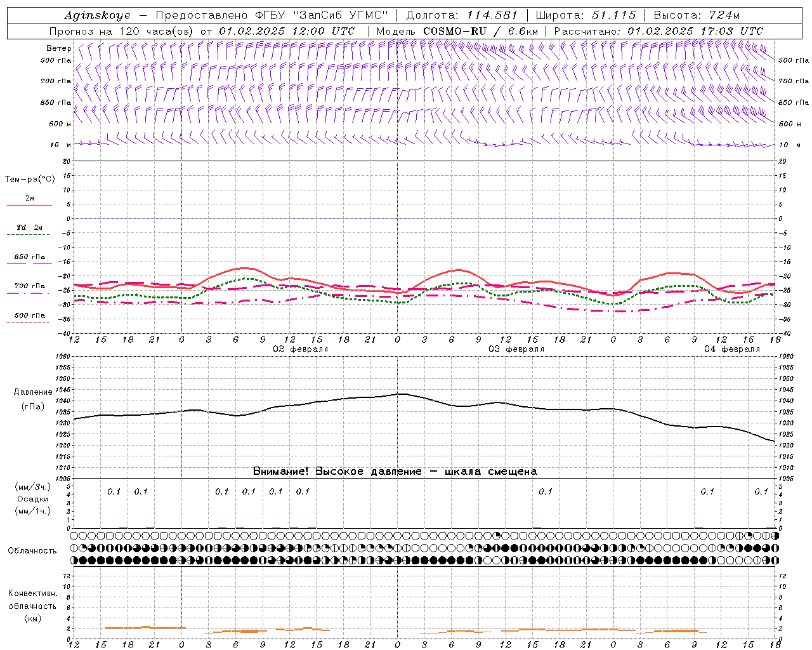Click 20 on the right temperature axis
The image size is (812, 650).
pos(782,161)
